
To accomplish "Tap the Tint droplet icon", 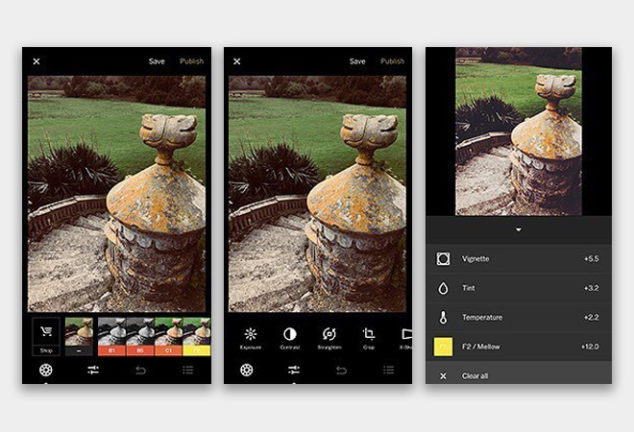I will [443, 287].
